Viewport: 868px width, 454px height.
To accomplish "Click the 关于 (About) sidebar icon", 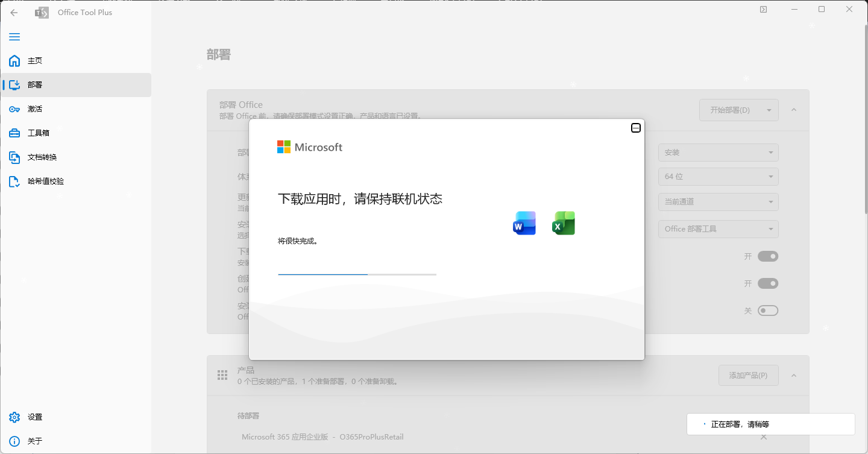I will 34,441.
